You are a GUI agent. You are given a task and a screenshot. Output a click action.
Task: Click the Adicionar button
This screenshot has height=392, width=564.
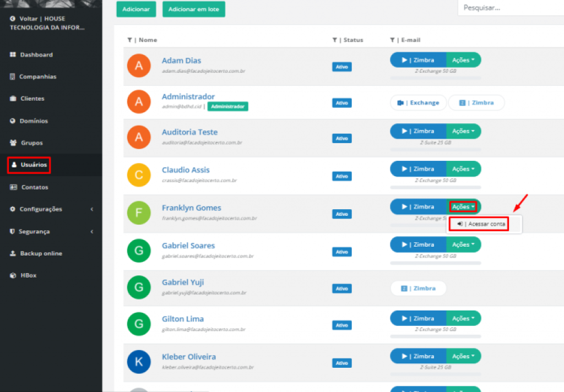pos(136,9)
